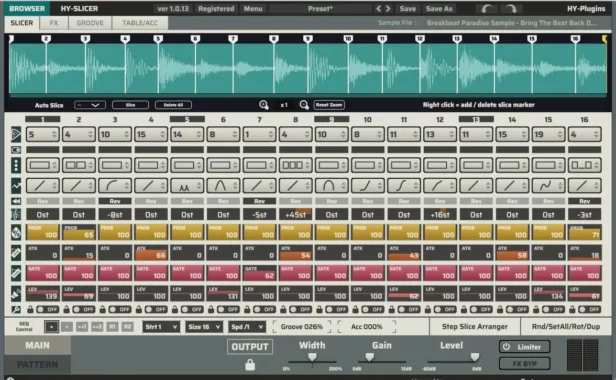The height and width of the screenshot is (380, 616).
Task: Toggle the FX BYP button
Action: click(524, 363)
